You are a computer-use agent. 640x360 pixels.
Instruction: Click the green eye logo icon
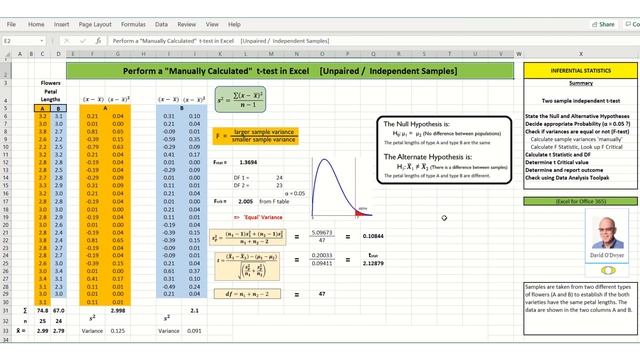(608, 271)
